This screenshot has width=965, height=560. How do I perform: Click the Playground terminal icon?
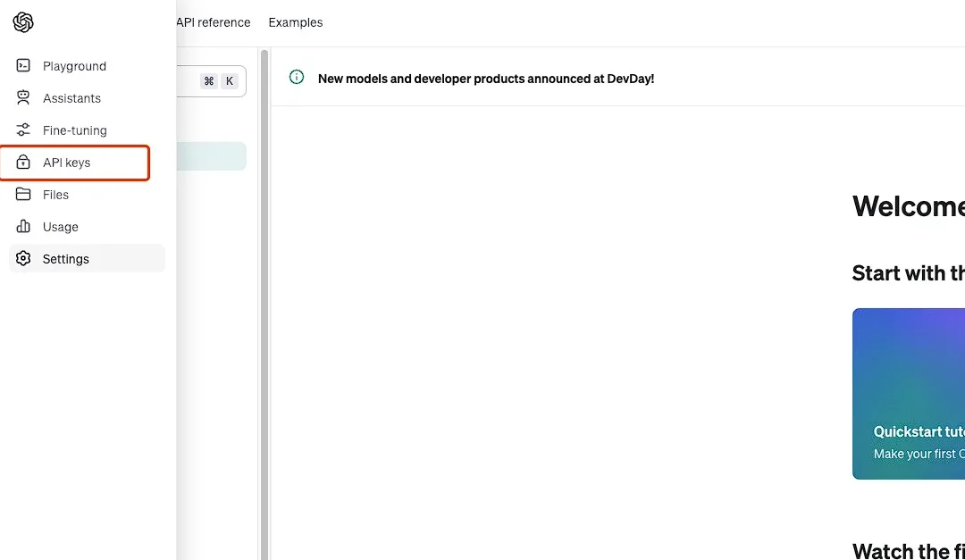[23, 65]
